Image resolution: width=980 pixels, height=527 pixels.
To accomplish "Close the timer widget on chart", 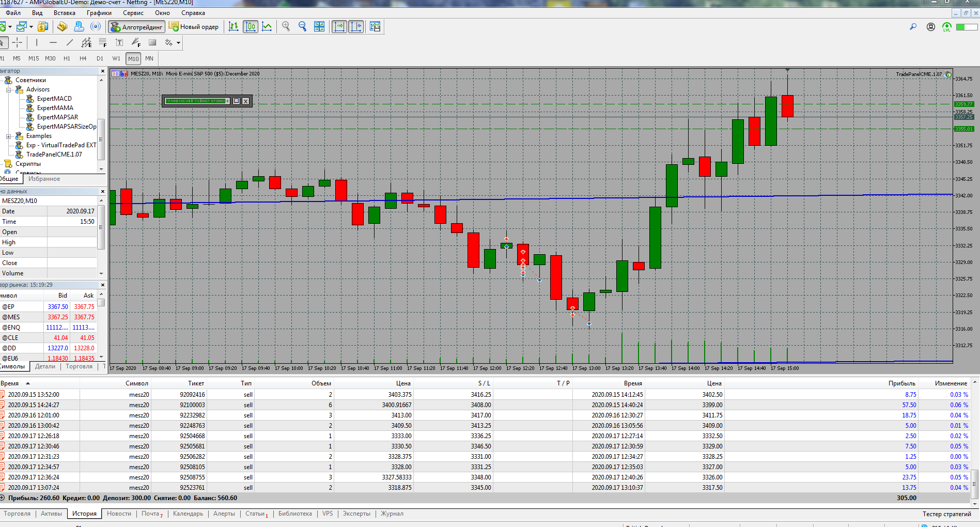I will [246, 101].
